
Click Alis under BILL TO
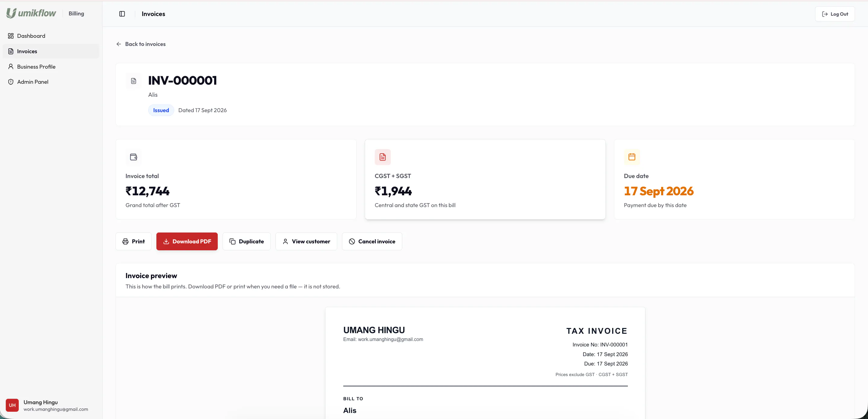350,410
